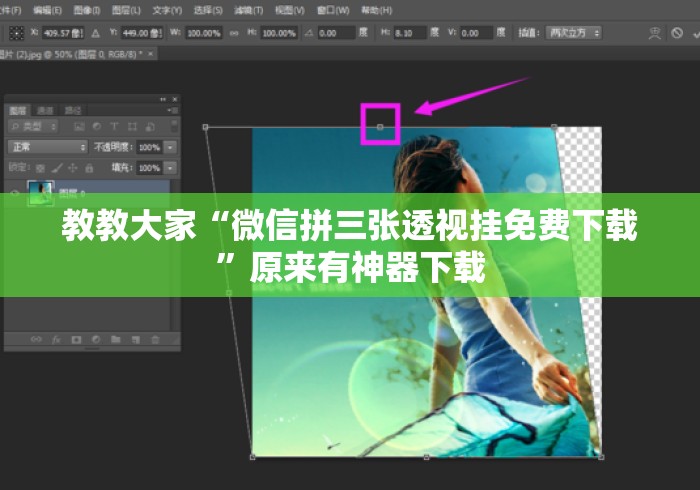700x490 pixels.
Task: Open the layers panel flyout menu icon
Action: click(173, 110)
